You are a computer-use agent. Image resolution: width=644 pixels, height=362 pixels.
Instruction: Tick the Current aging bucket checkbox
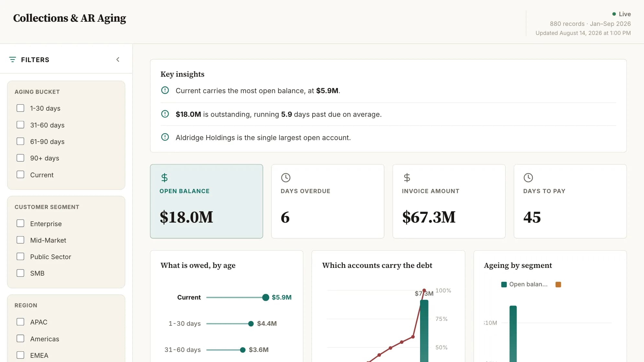pyautogui.click(x=20, y=175)
